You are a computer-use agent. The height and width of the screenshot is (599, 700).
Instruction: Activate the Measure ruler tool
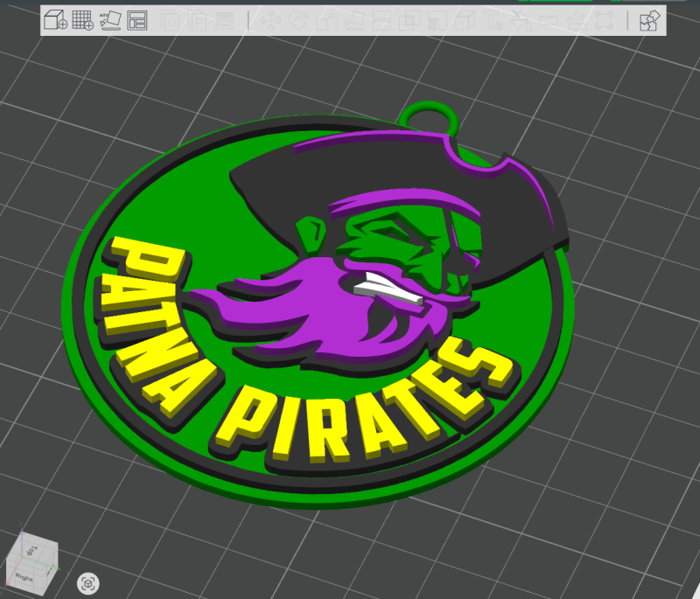click(x=549, y=20)
